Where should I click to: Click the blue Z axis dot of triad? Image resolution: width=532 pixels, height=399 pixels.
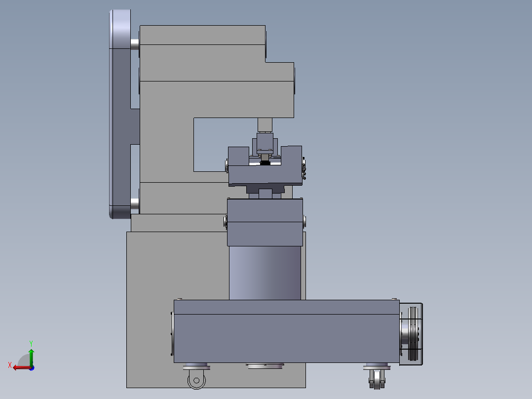pos(32,368)
